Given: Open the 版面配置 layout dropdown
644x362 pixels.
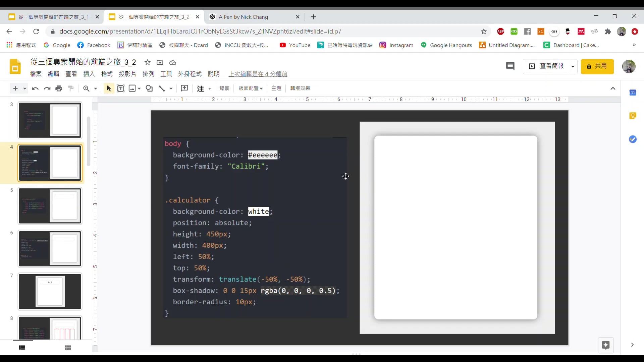Looking at the screenshot, I should [x=251, y=88].
